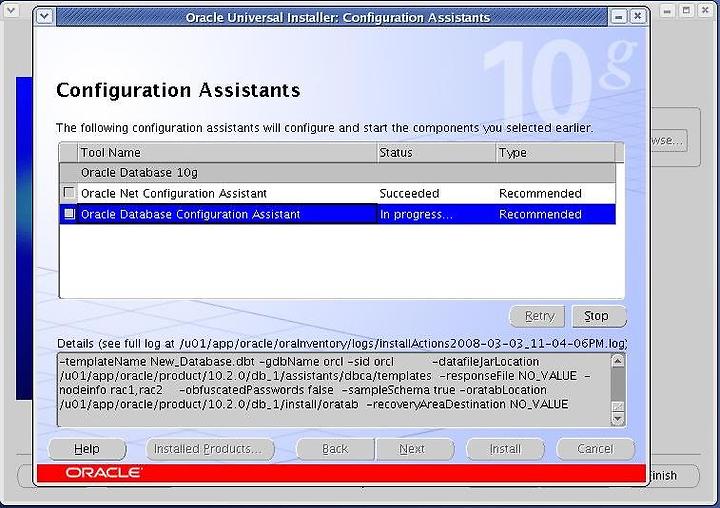
Task: Open Installed Products dialog
Action: [210, 449]
